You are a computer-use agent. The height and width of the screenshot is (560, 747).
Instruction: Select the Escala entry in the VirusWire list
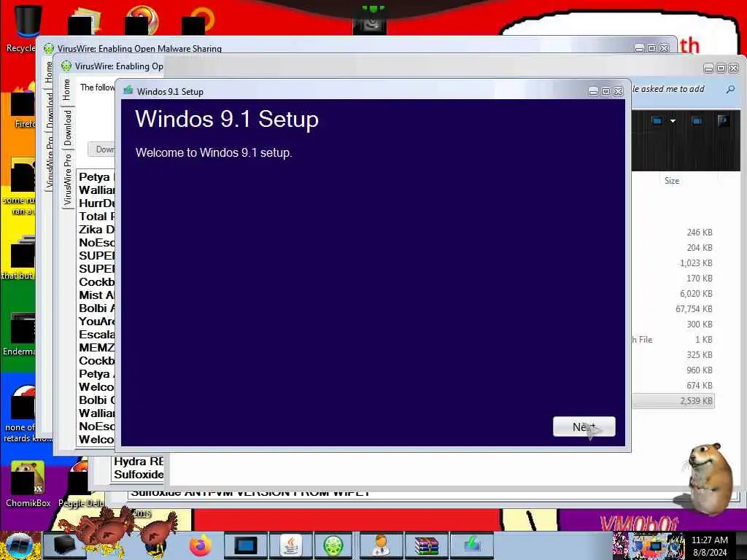pos(97,334)
